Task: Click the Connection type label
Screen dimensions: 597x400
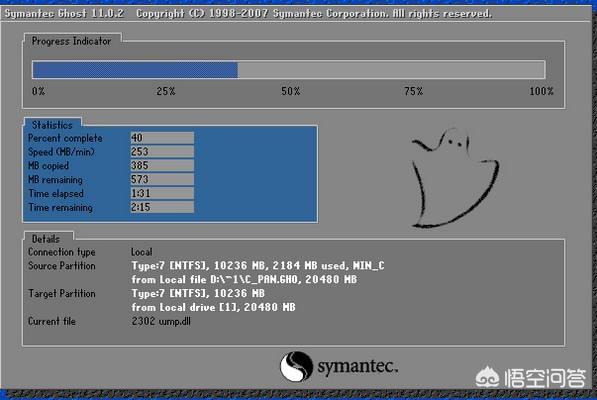Action: tap(62, 252)
